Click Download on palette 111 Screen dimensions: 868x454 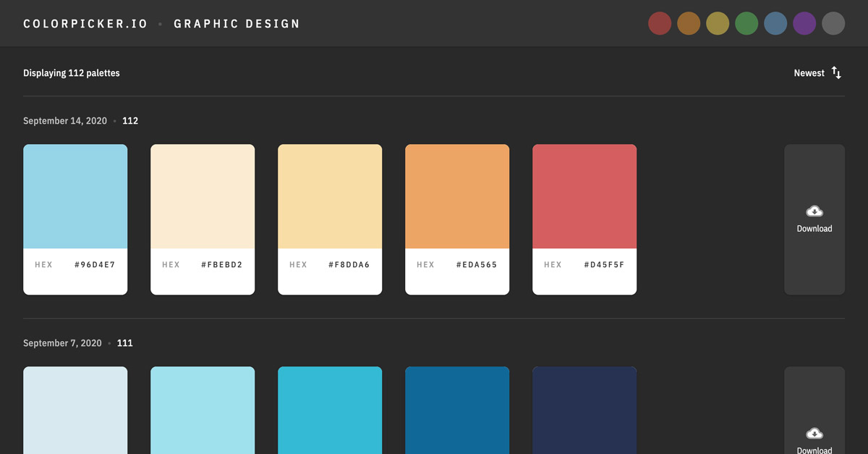click(x=814, y=442)
